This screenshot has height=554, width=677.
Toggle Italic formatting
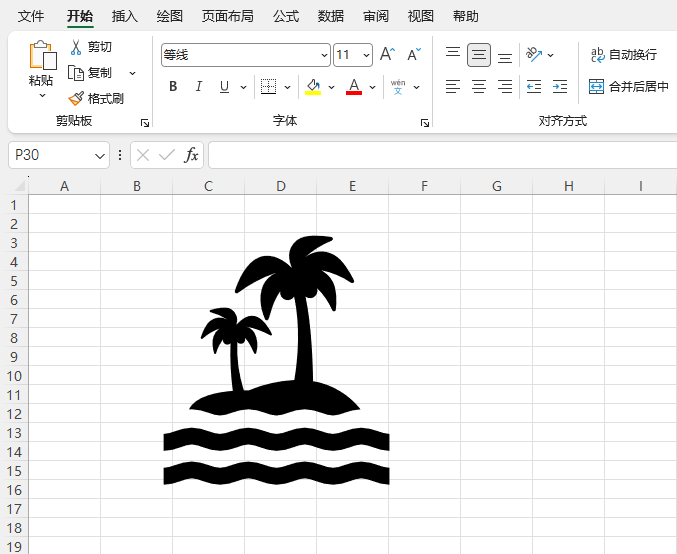[199, 87]
